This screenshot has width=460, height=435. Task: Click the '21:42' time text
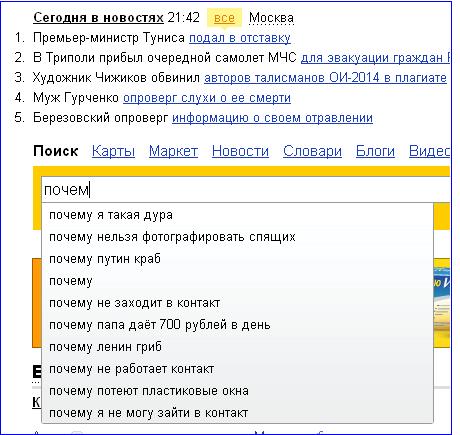[x=183, y=18]
